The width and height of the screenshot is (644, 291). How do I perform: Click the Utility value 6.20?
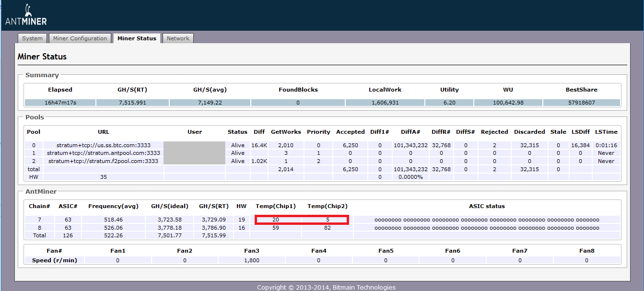[449, 103]
